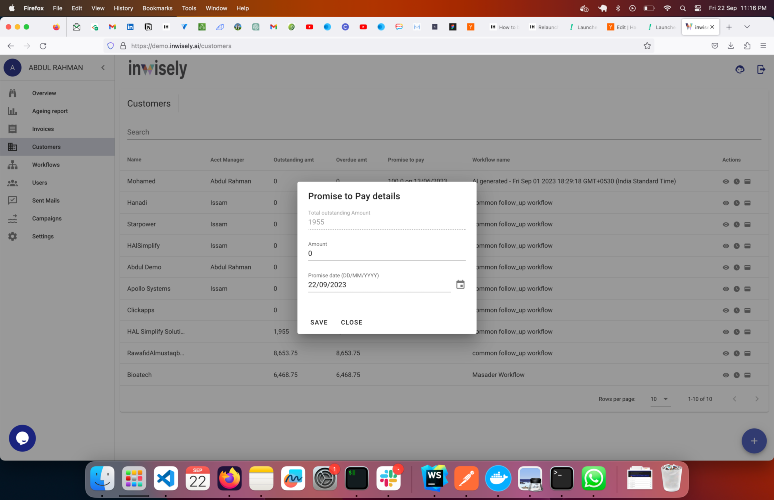Click the 'Acct Manager' column header
Viewport: 774px width, 500px height.
[227, 160]
